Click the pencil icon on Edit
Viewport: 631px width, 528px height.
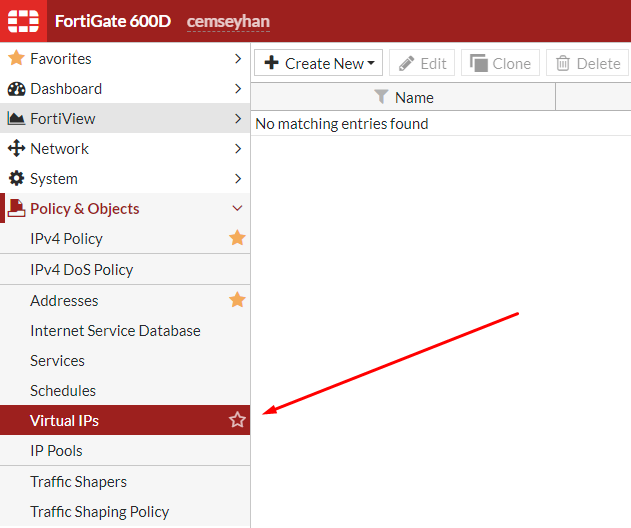tap(406, 63)
